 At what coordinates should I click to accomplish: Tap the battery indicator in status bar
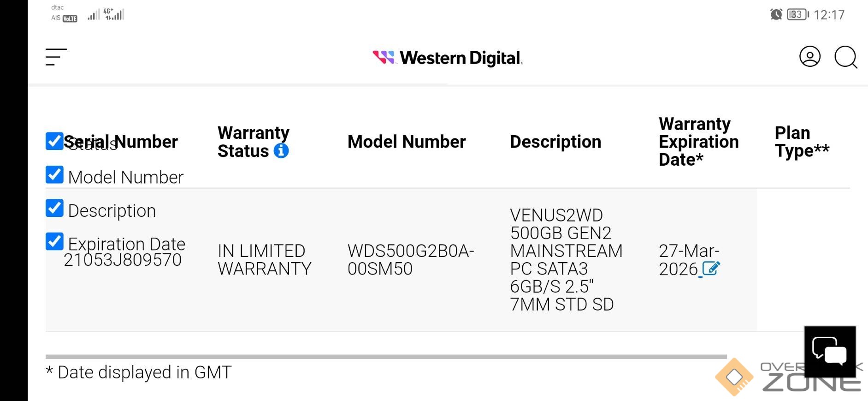[x=797, y=15]
